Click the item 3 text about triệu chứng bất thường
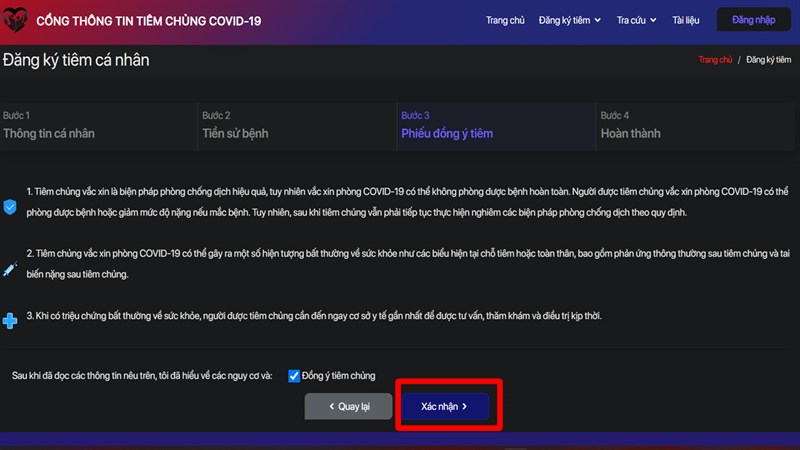 point(314,316)
